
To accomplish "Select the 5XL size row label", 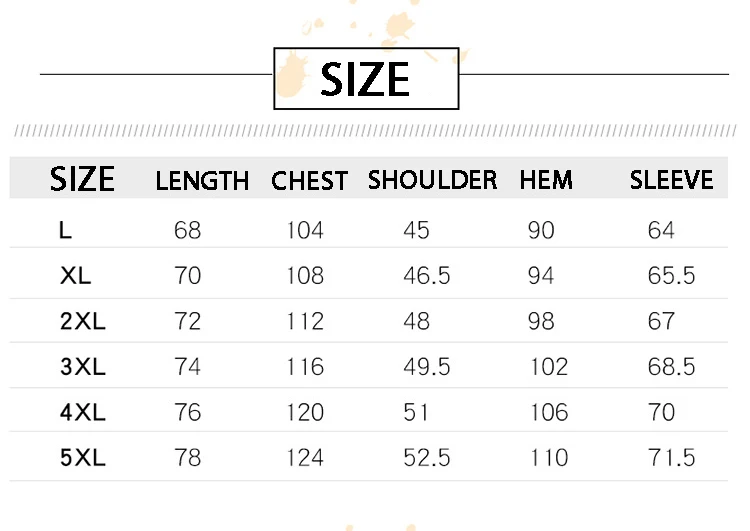I will click(x=82, y=458).
